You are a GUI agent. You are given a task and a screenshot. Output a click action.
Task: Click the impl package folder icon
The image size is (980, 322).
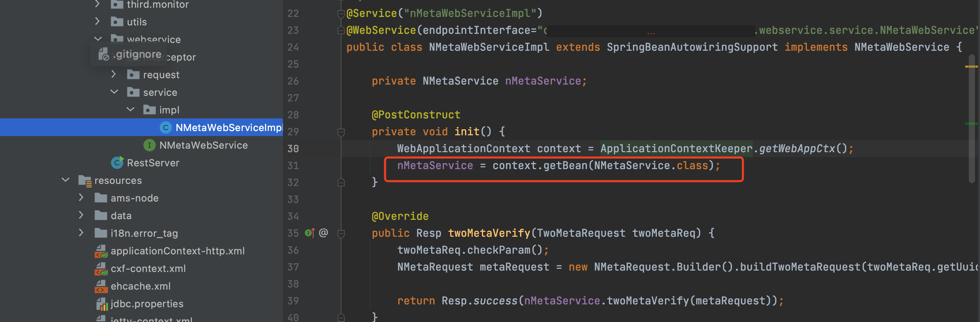[149, 110]
